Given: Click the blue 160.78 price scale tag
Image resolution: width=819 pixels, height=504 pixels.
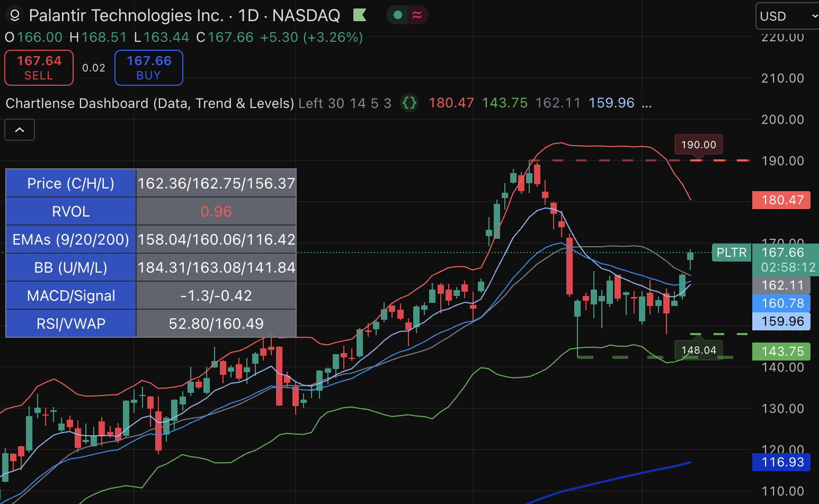Looking at the screenshot, I should [x=782, y=303].
